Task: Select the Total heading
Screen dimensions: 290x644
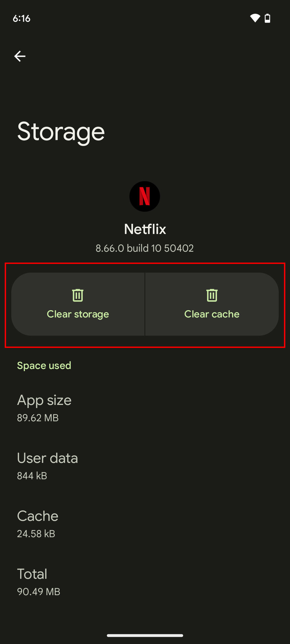Action: (x=32, y=574)
